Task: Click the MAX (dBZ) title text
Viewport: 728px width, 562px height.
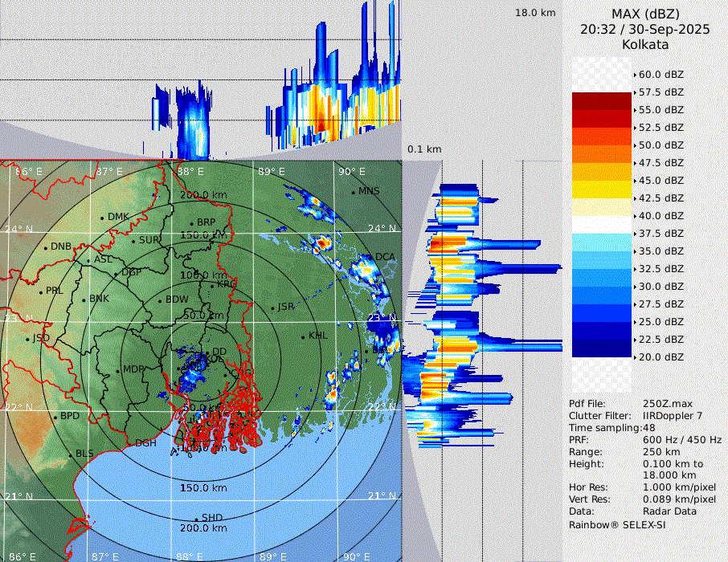Action: click(x=645, y=14)
